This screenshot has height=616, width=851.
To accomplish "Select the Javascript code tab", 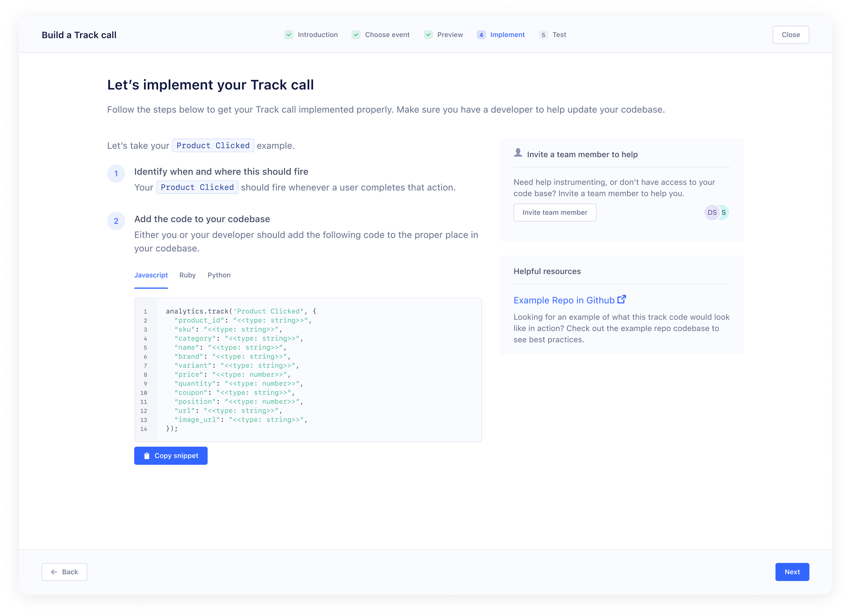I will (151, 275).
